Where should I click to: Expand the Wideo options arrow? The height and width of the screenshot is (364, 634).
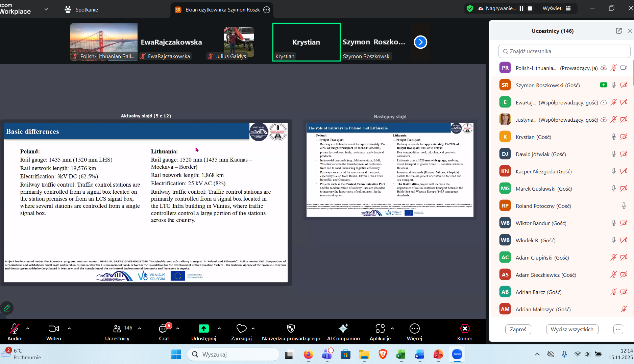pyautogui.click(x=69, y=328)
